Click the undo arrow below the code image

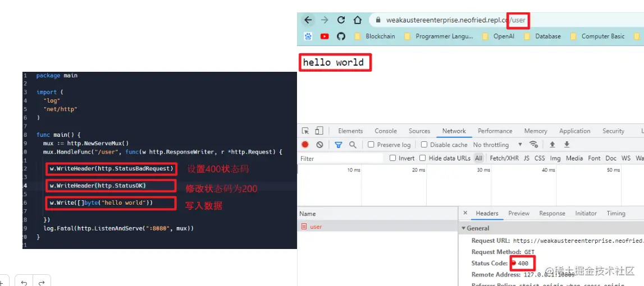tap(24, 283)
